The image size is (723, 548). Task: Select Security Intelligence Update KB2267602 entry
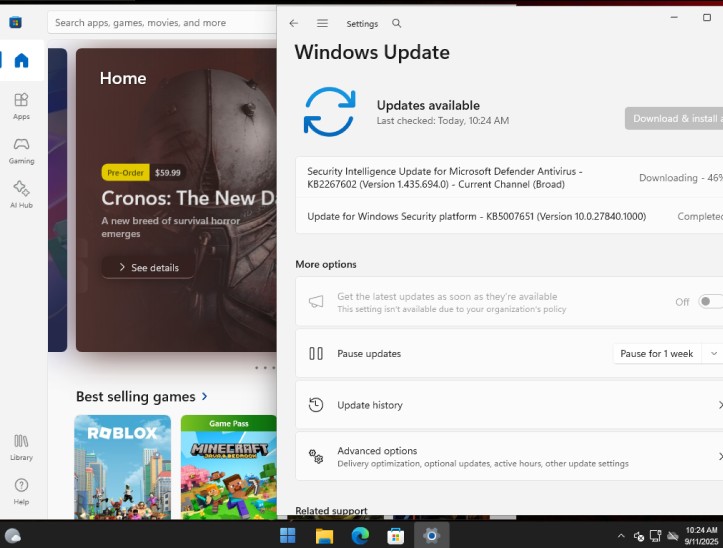click(x=509, y=178)
